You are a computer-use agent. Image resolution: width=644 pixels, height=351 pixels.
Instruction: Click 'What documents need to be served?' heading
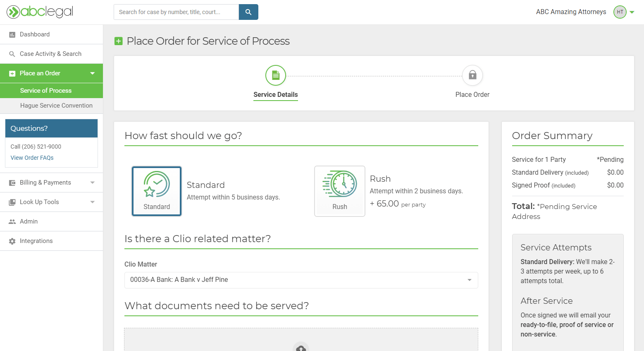[x=217, y=306]
